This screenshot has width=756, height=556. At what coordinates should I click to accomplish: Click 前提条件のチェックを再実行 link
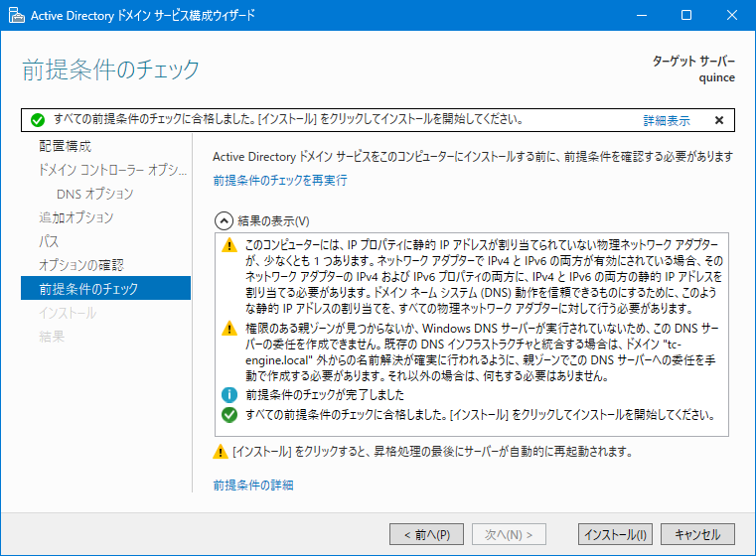tap(280, 180)
